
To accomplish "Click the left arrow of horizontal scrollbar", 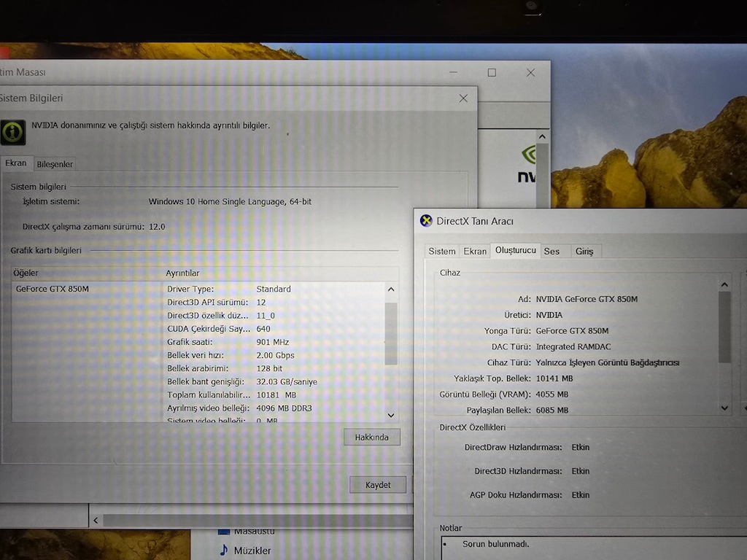I will point(96,520).
